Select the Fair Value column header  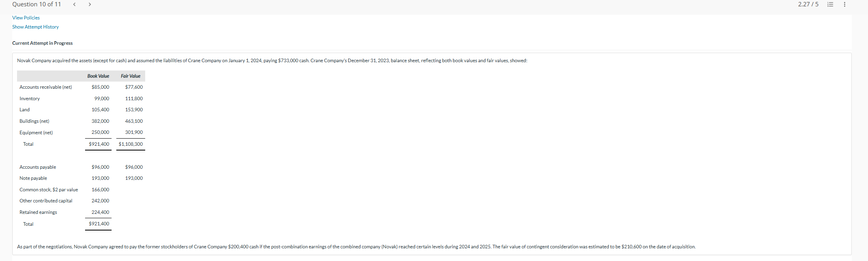[x=131, y=76]
